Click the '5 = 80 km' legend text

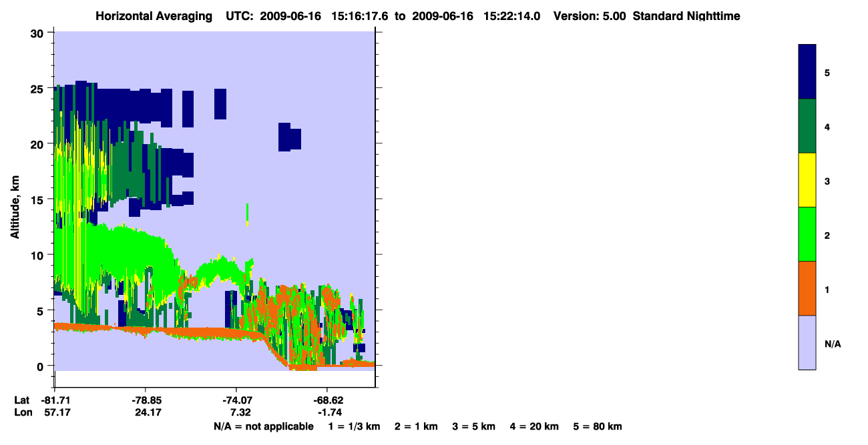click(x=598, y=426)
